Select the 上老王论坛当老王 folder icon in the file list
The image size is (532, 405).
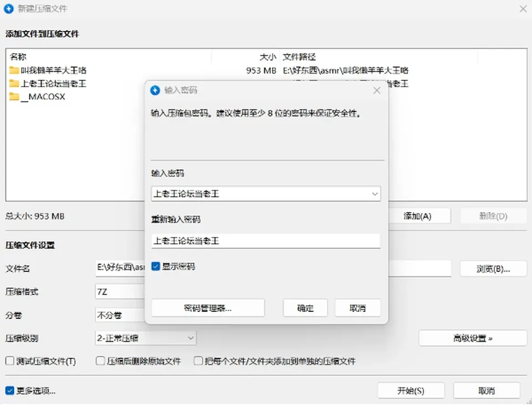click(14, 84)
